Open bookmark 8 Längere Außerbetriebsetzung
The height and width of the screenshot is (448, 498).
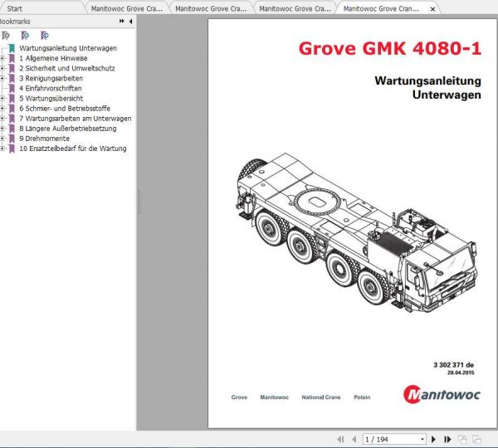(x=68, y=129)
